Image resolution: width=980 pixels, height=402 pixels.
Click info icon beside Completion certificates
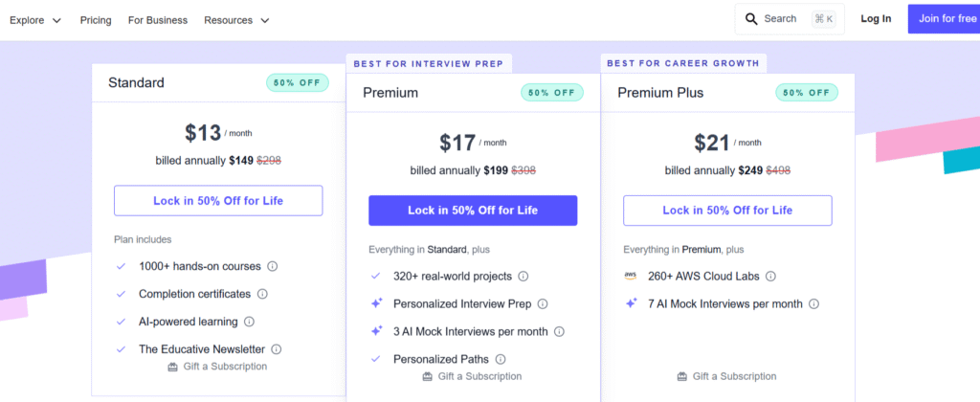[x=262, y=294]
